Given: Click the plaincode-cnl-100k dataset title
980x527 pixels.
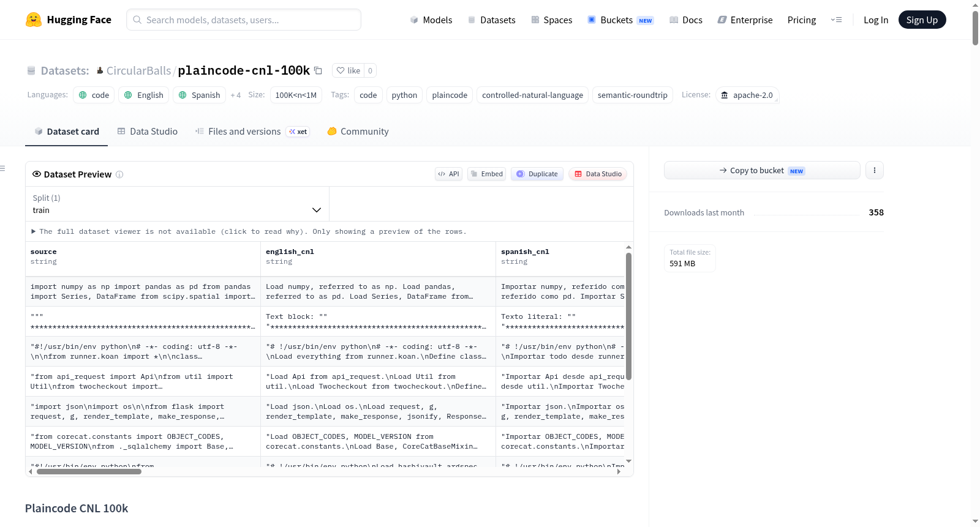Looking at the screenshot, I should pos(244,70).
